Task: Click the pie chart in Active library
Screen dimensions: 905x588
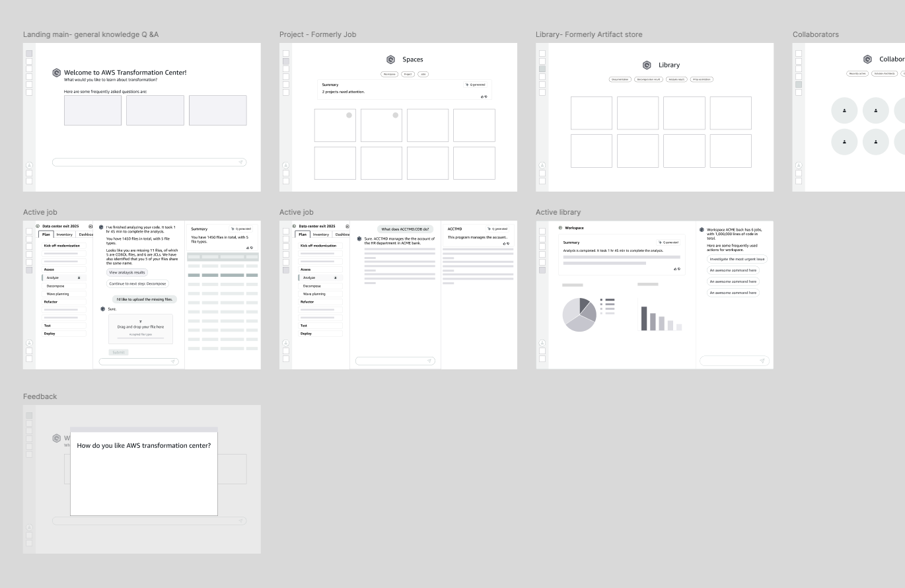Action: point(579,314)
